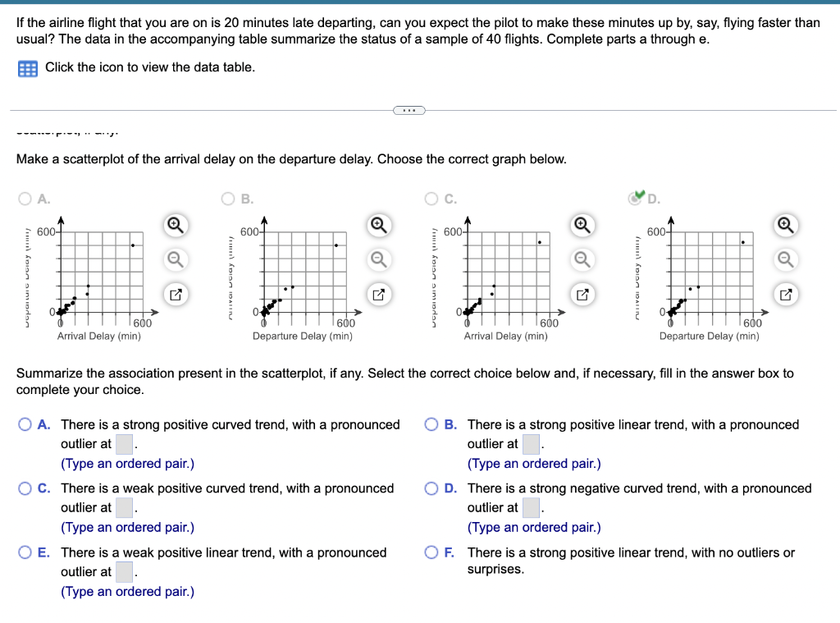Open the data table icon
840x623 pixels.
(26, 67)
